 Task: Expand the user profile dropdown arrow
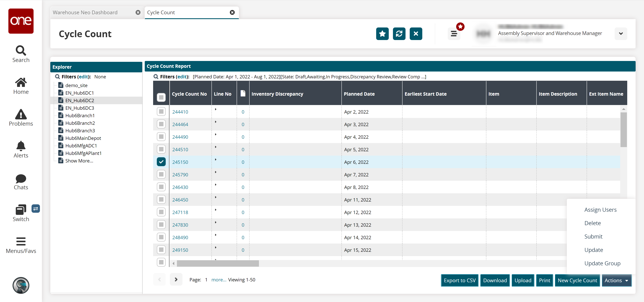click(621, 34)
